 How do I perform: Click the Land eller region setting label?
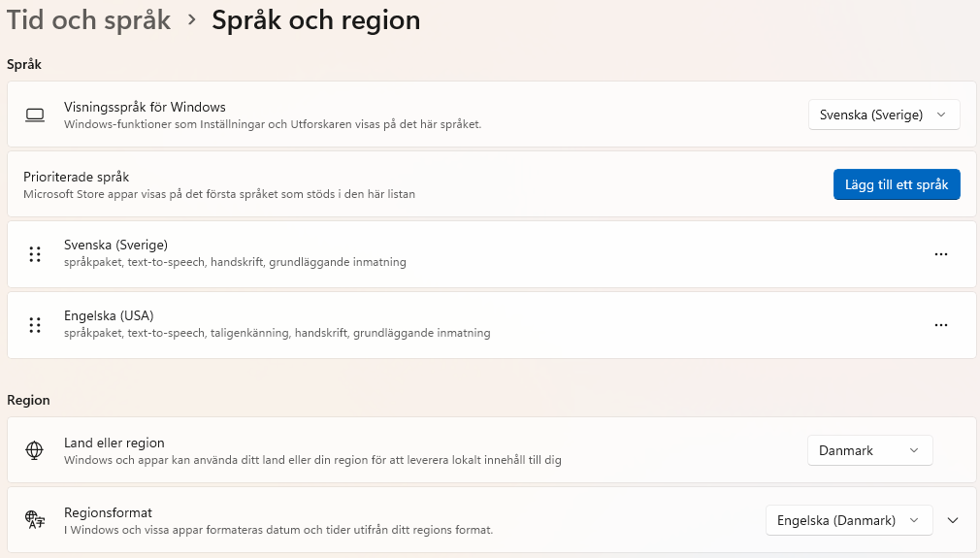114,443
